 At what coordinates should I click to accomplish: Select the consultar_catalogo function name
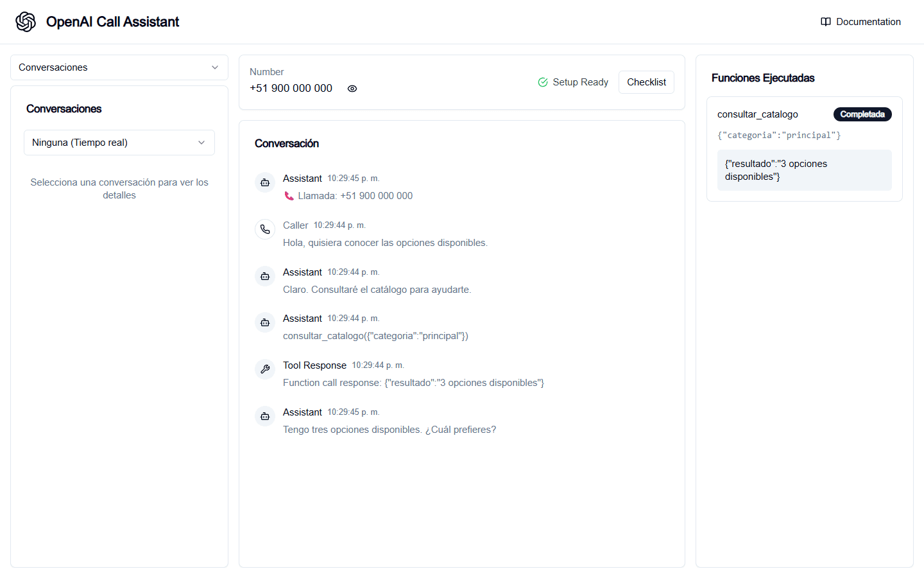pos(758,114)
